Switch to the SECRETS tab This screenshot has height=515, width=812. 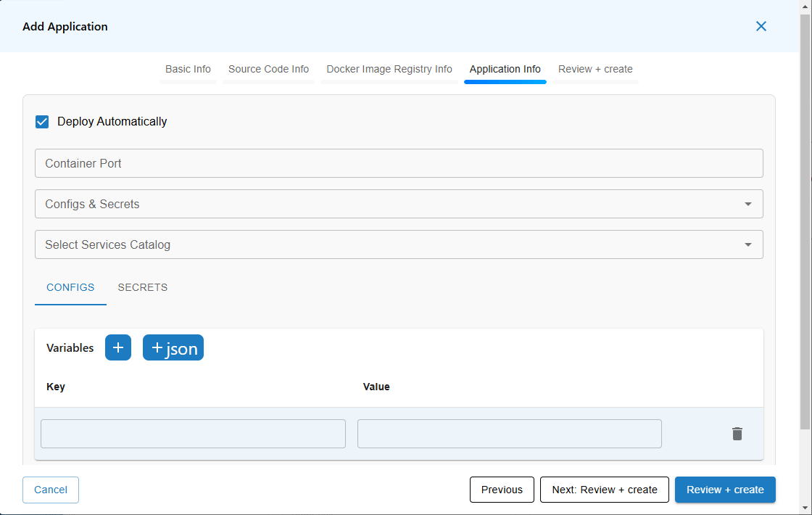pyautogui.click(x=143, y=287)
